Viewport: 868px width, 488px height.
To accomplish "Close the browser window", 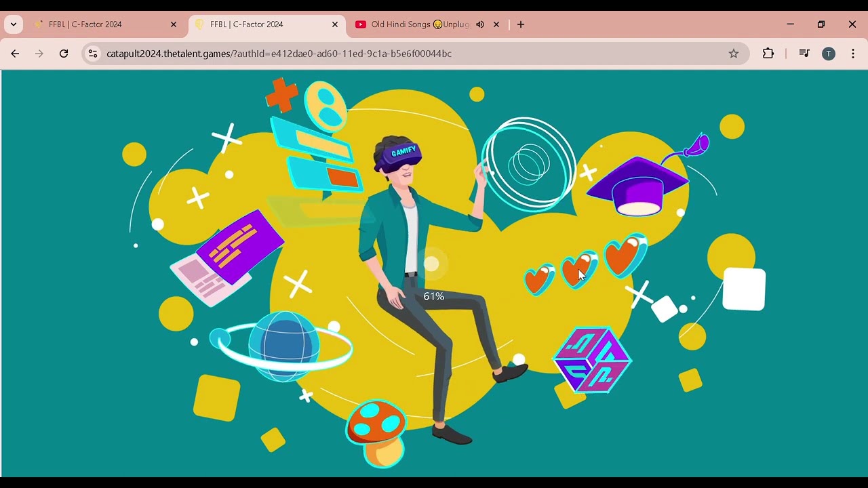I will (852, 24).
